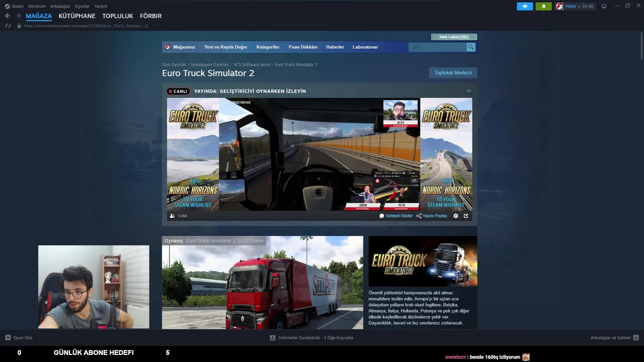
Task: Follow the Simülasyon Oyunları breadcrumb
Action: pyautogui.click(x=209, y=64)
